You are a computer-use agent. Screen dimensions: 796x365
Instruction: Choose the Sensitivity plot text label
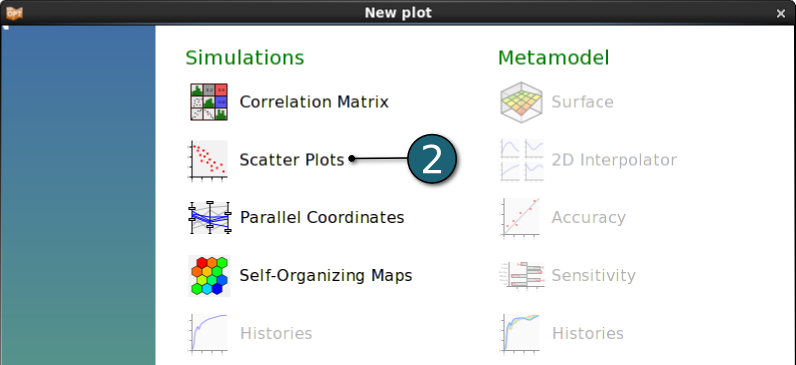click(593, 276)
